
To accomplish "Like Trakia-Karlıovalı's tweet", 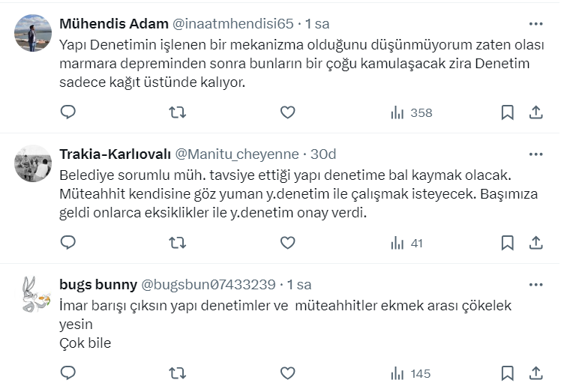I will [287, 243].
